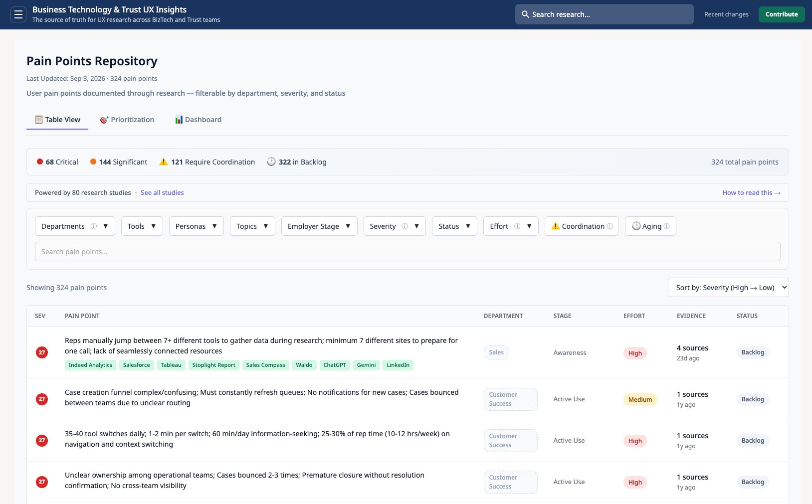Expand the Topics filter
The image size is (812, 504).
[252, 226]
